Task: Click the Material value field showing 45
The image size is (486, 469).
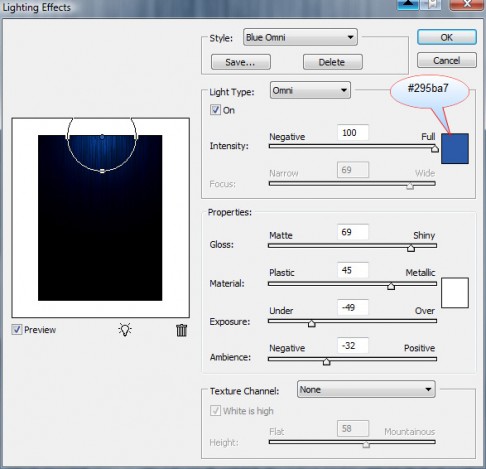Action: 353,270
